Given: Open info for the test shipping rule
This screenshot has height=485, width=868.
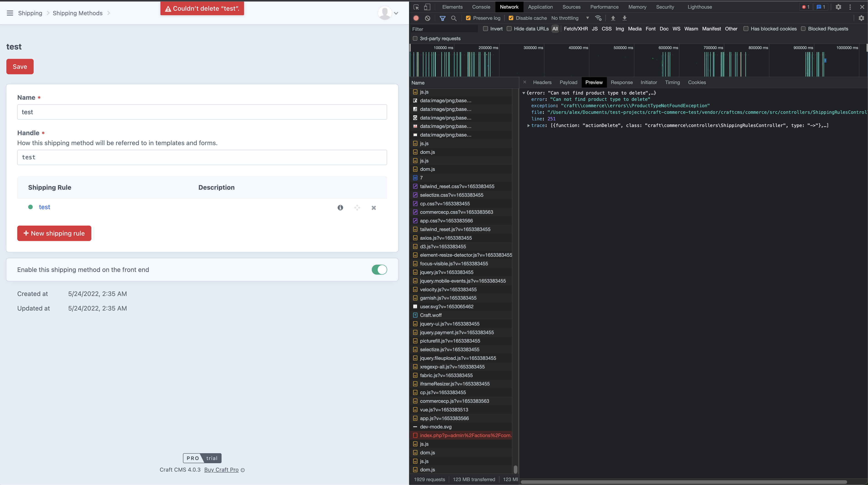Looking at the screenshot, I should coord(340,208).
